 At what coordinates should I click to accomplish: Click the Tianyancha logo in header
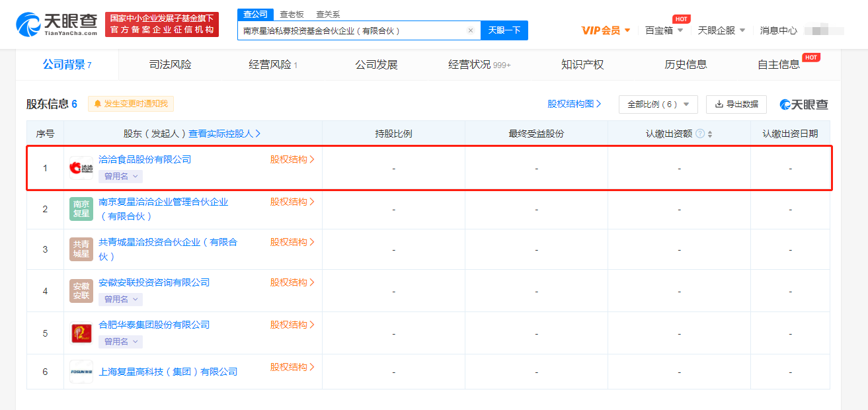tap(57, 24)
